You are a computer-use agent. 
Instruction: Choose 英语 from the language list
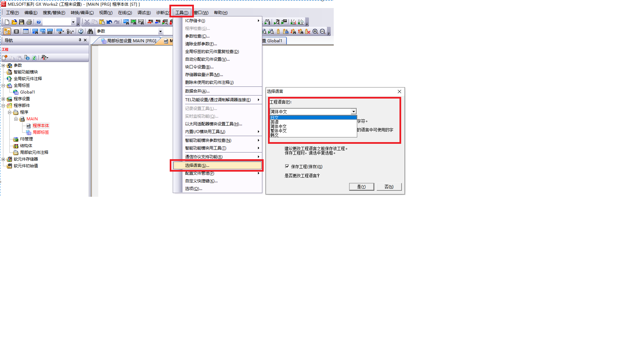point(275,122)
